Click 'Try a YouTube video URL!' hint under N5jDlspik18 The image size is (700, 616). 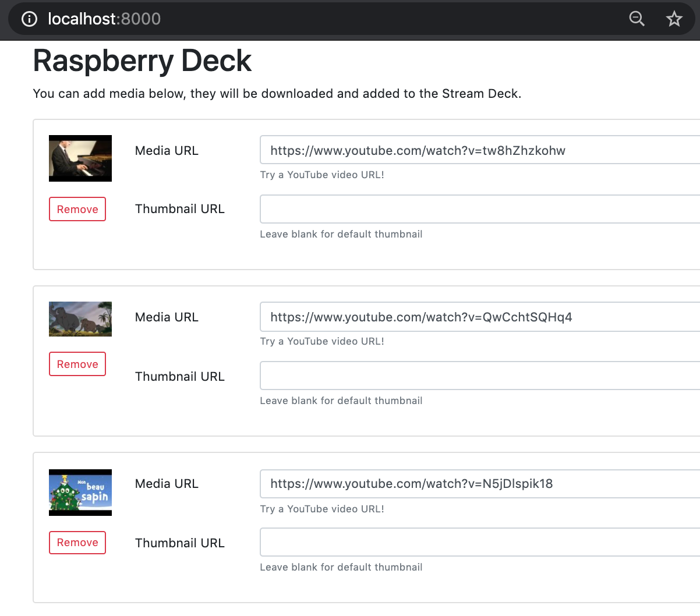tap(322, 509)
